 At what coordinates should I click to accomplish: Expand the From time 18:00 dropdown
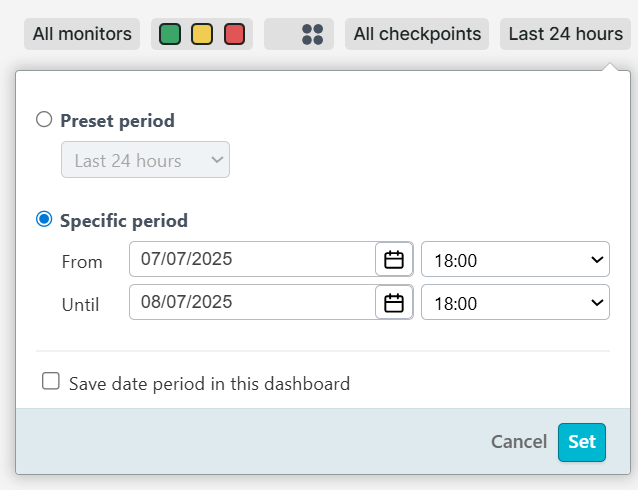click(x=515, y=260)
